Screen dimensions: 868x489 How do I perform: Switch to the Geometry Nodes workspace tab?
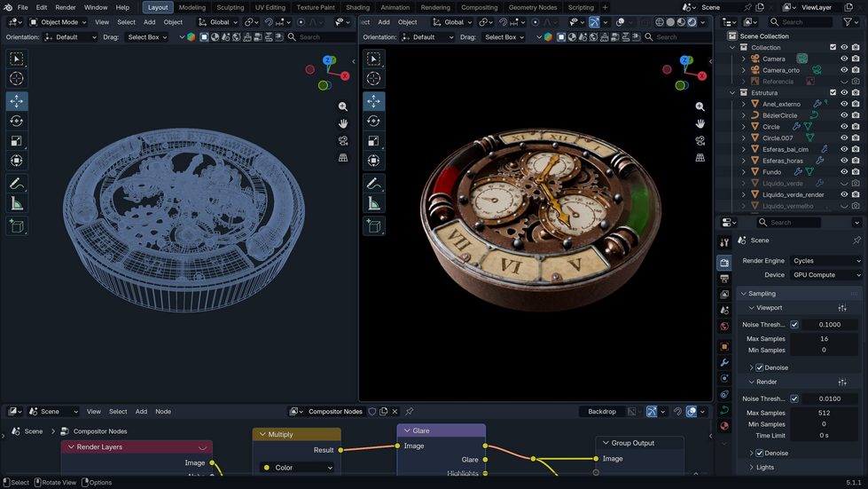533,7
